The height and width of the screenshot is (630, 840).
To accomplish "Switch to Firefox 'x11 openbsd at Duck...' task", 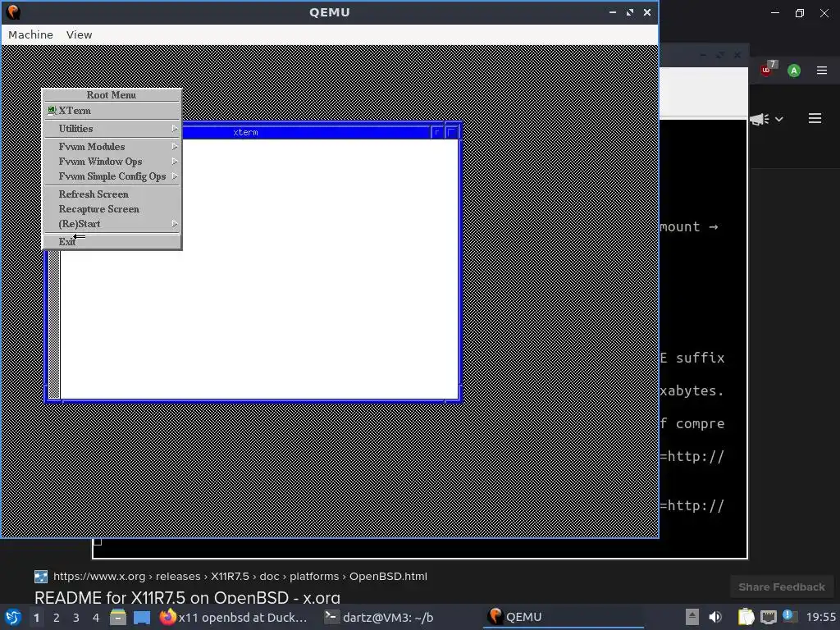I will [x=234, y=617].
